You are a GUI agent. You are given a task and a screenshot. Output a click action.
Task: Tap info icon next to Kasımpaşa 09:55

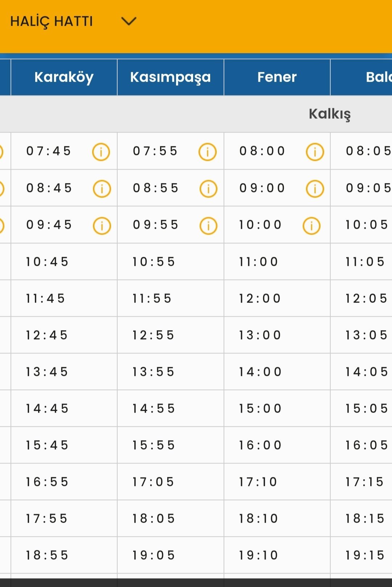(208, 226)
